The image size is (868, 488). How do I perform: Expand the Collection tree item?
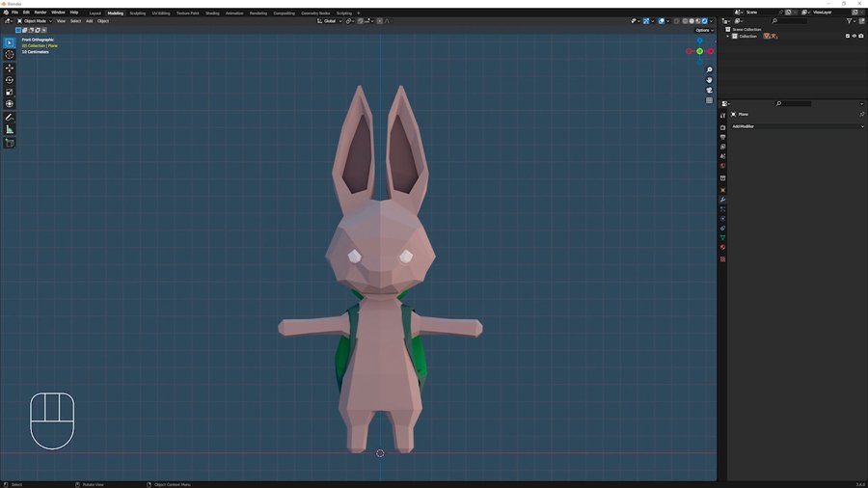[729, 36]
